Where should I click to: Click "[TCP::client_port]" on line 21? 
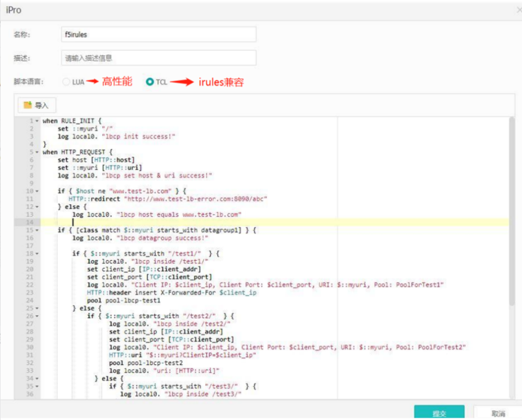pyautogui.click(x=179, y=277)
